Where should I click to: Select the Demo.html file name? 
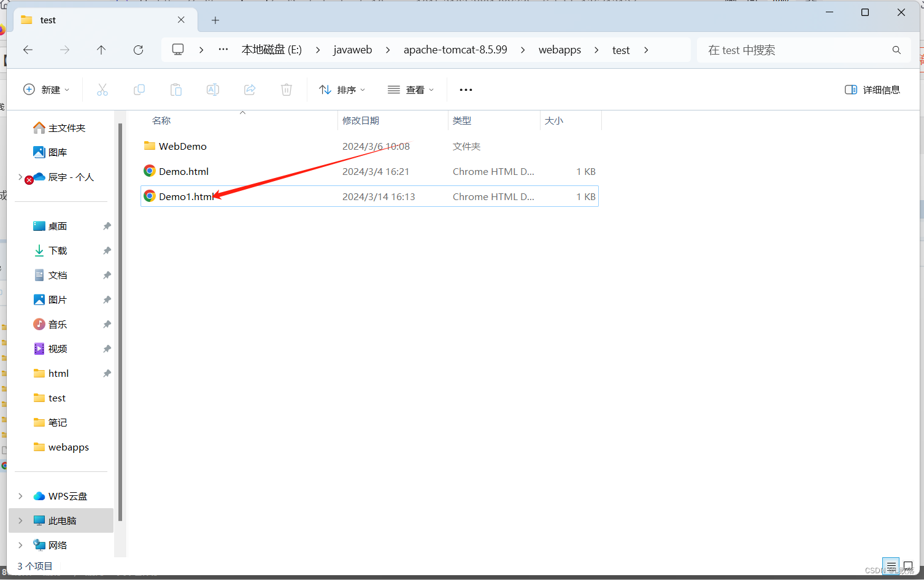(184, 171)
